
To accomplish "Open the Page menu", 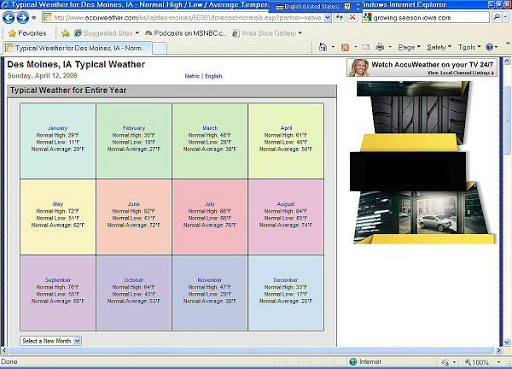I will pyautogui.click(x=409, y=47).
